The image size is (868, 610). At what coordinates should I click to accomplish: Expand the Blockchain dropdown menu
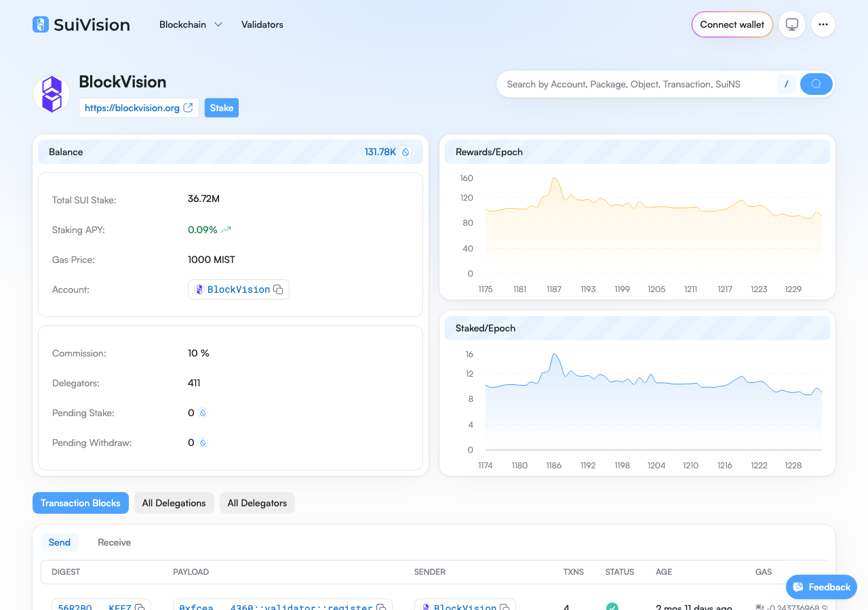[191, 24]
